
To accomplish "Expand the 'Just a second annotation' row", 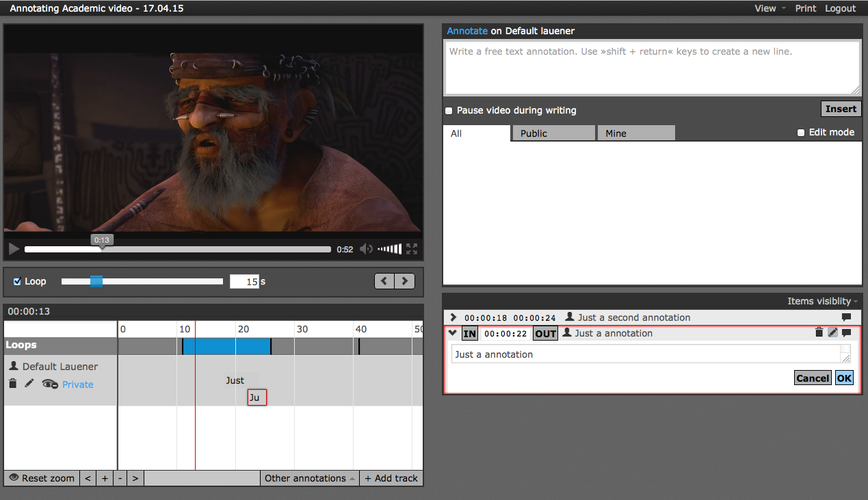I will tap(453, 317).
